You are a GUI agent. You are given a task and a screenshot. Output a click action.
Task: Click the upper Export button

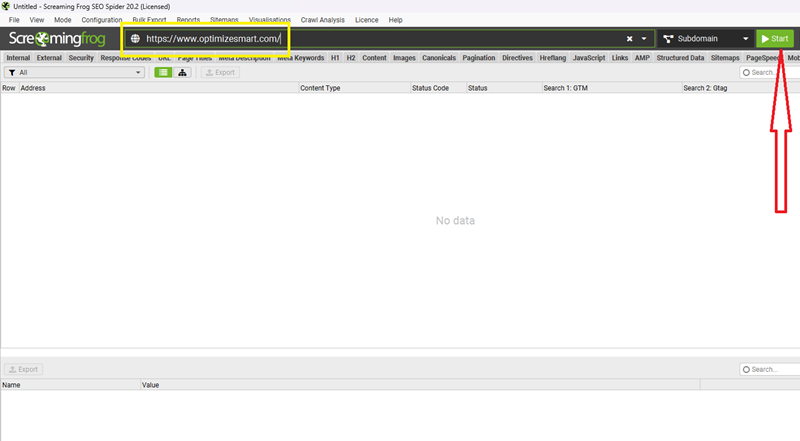pyautogui.click(x=220, y=72)
